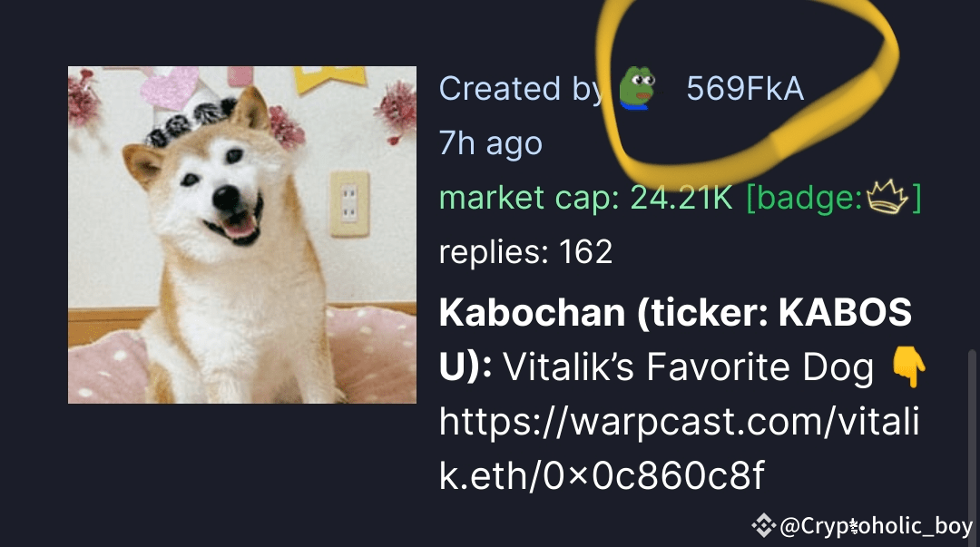Click the Kabochan ticker title
Screen dimensions: 980x547
[675, 338]
